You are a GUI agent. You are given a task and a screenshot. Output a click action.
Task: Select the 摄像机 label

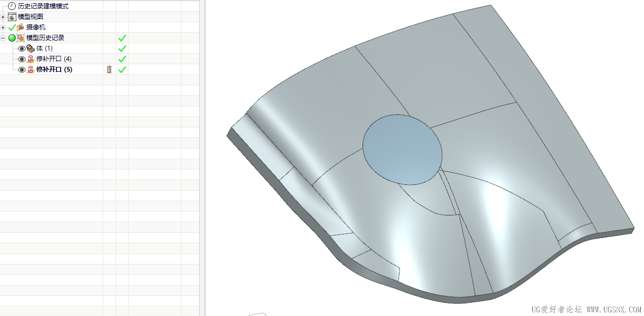[x=36, y=27]
